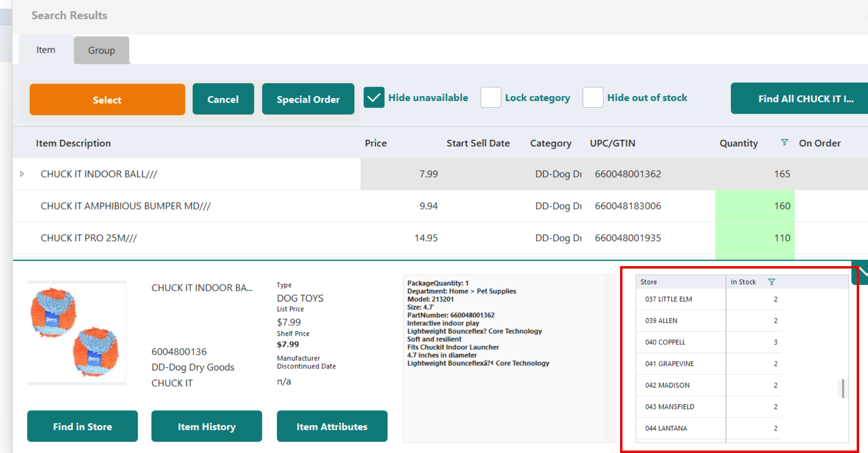This screenshot has height=453, width=868.
Task: Collapse the item details panel with the chevron
Action: (861, 272)
